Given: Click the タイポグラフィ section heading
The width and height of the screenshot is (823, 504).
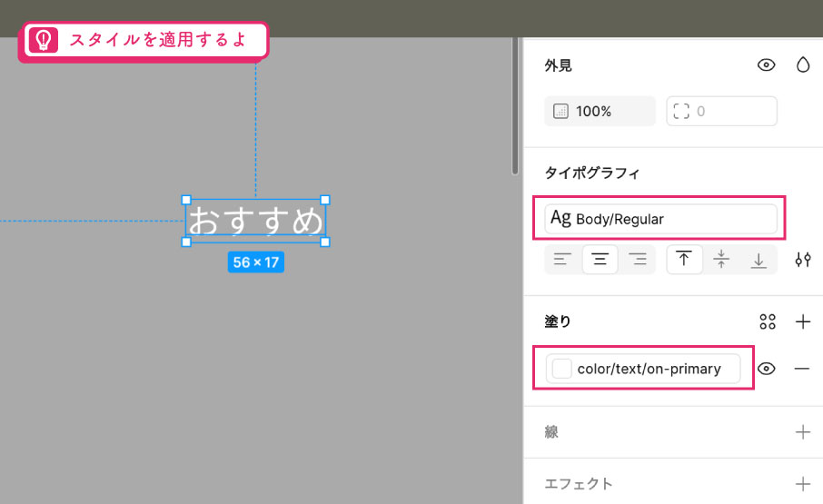Looking at the screenshot, I should coord(591,173).
